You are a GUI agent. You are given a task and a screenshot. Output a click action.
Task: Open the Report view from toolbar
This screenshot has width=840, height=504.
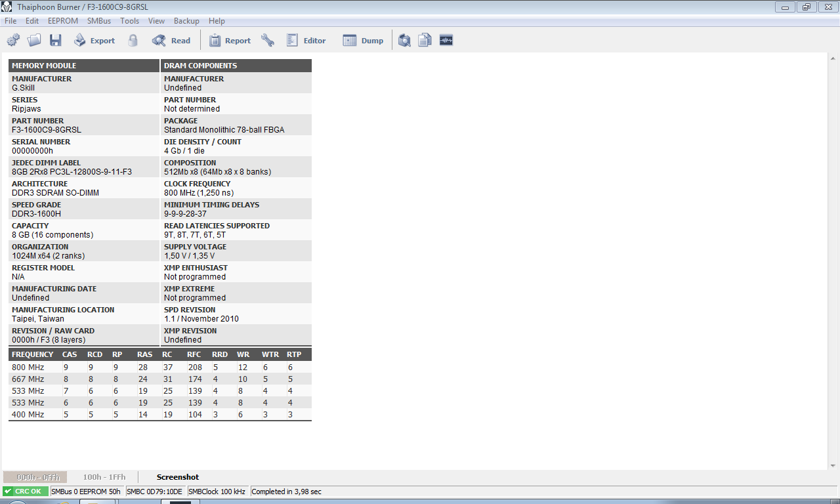pos(230,41)
